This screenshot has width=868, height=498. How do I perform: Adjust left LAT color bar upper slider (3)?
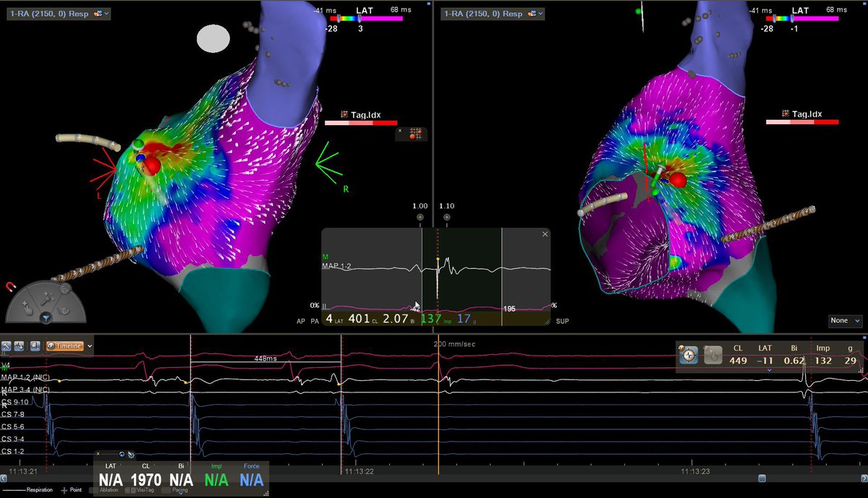359,18
